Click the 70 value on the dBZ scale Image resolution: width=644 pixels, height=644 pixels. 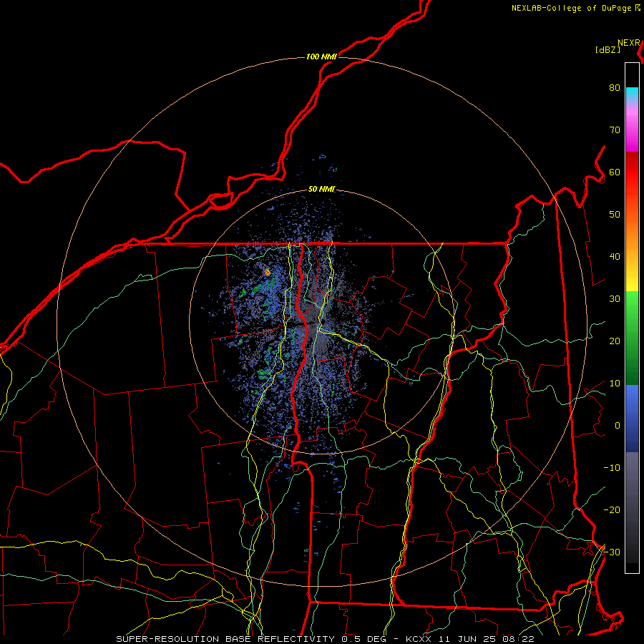point(615,130)
